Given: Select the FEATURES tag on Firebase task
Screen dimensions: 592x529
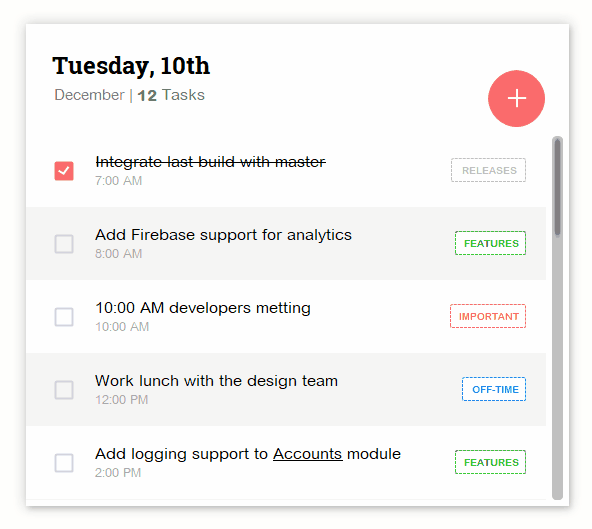Looking at the screenshot, I should [490, 243].
